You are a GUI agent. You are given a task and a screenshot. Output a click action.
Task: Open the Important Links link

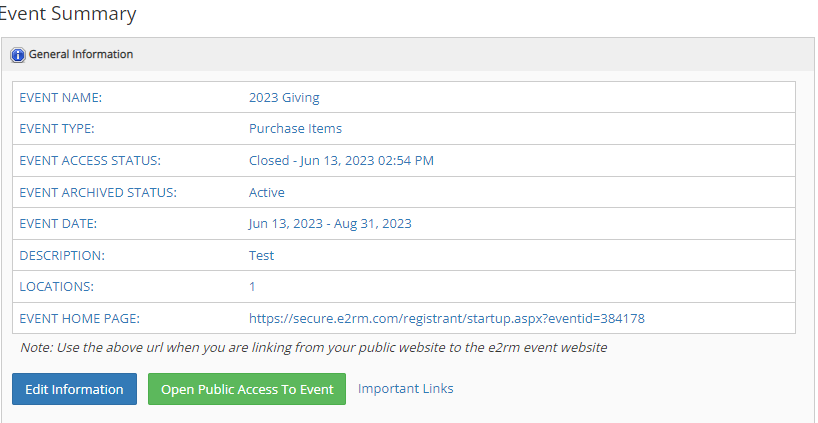point(405,389)
